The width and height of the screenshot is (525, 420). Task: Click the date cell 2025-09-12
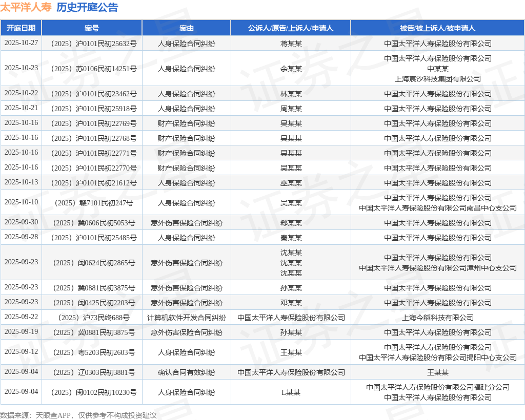pos(21,351)
